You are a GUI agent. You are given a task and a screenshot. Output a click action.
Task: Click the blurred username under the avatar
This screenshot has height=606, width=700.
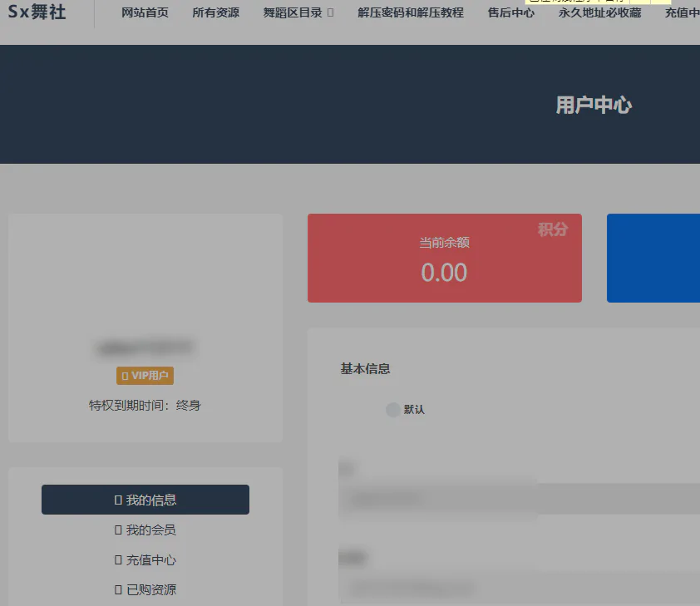point(145,347)
